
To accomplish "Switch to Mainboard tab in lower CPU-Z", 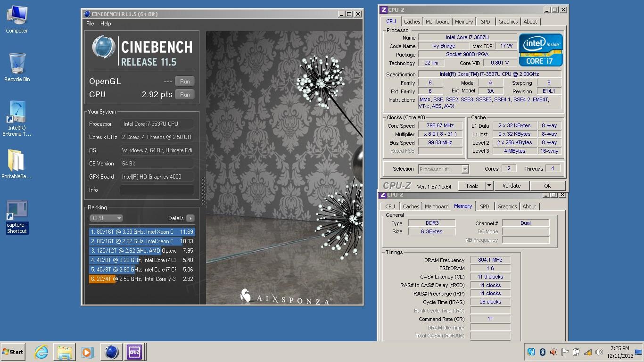I will pos(437,206).
